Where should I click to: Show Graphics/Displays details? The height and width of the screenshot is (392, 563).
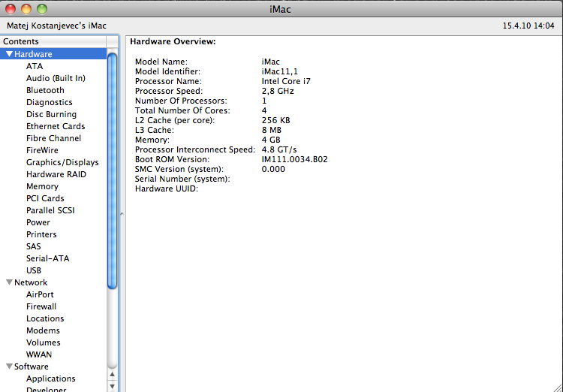tap(62, 162)
